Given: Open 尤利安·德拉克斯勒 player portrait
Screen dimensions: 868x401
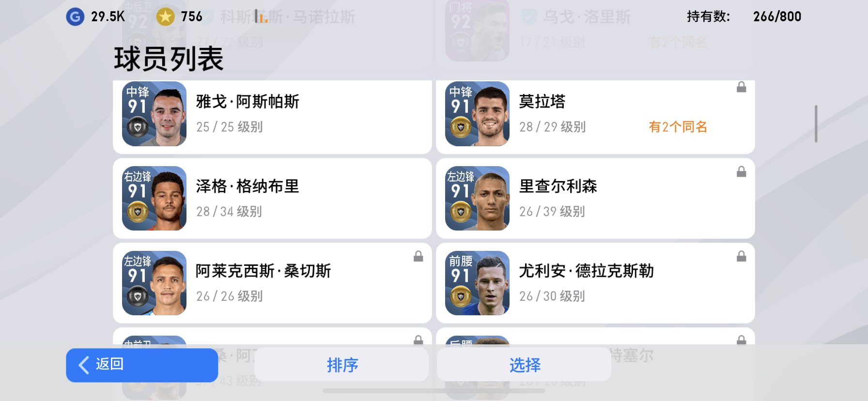Looking at the screenshot, I should tap(477, 283).
